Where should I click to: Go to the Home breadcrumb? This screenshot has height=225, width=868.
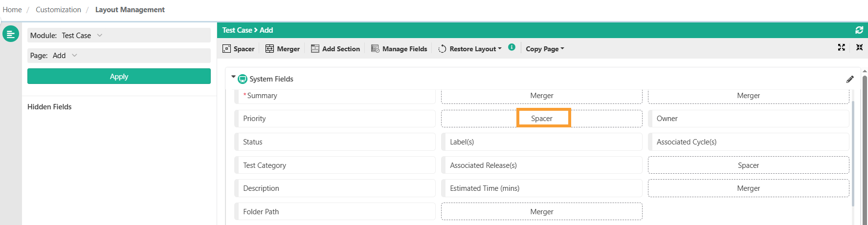(x=12, y=10)
